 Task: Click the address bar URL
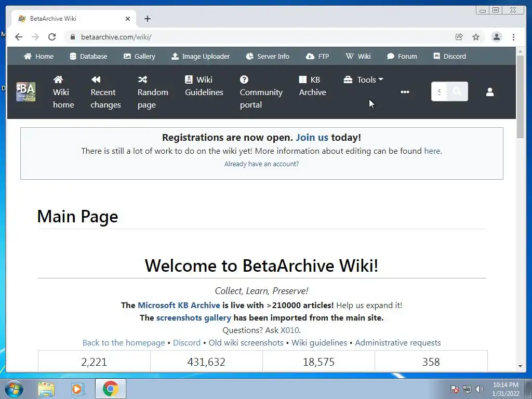116,37
